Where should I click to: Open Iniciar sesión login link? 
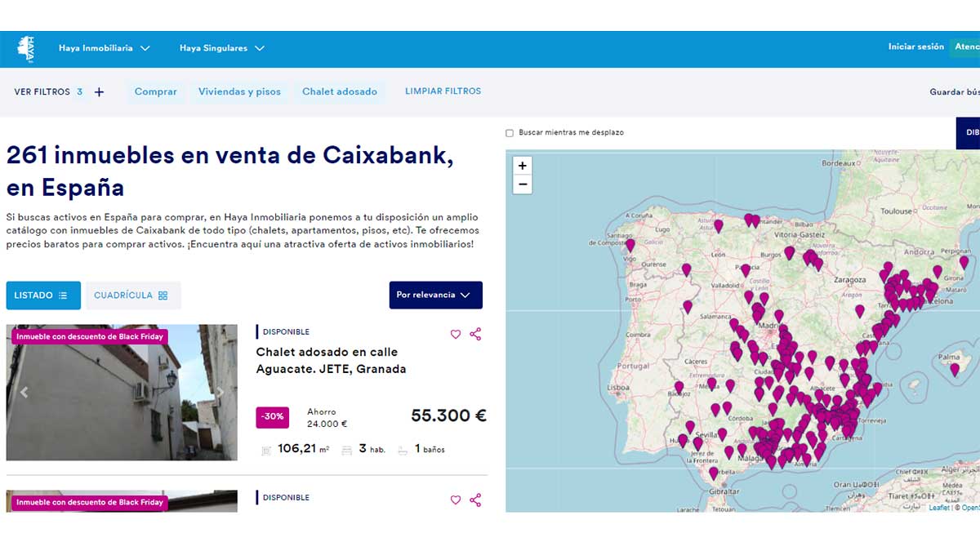coord(915,47)
